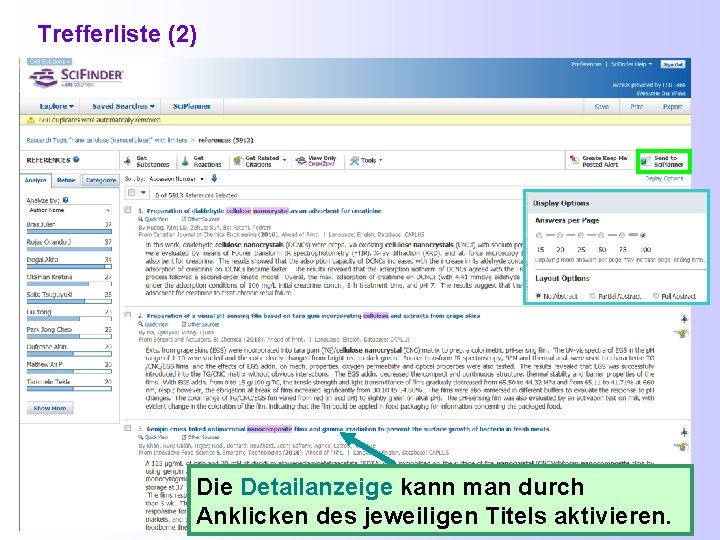The image size is (720, 540).
Task: Check the box for reference 3
Action: (128, 428)
